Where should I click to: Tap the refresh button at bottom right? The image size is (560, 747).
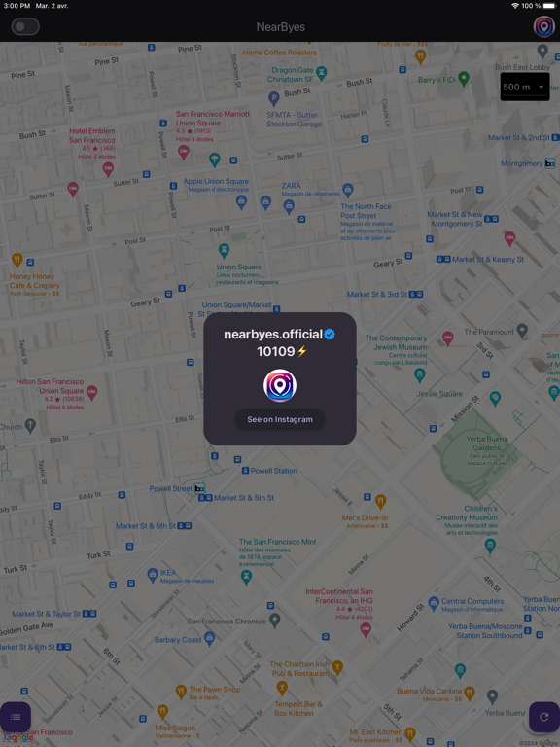[544, 717]
